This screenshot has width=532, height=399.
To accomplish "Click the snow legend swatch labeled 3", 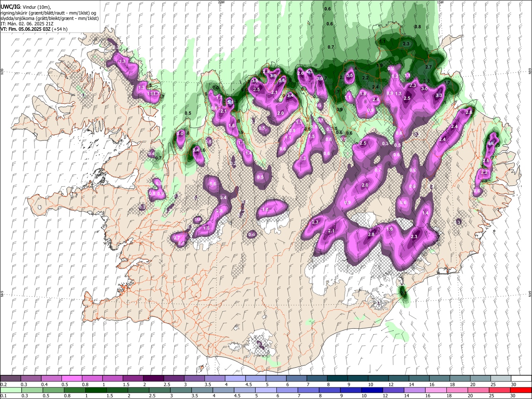I will tap(194, 378).
